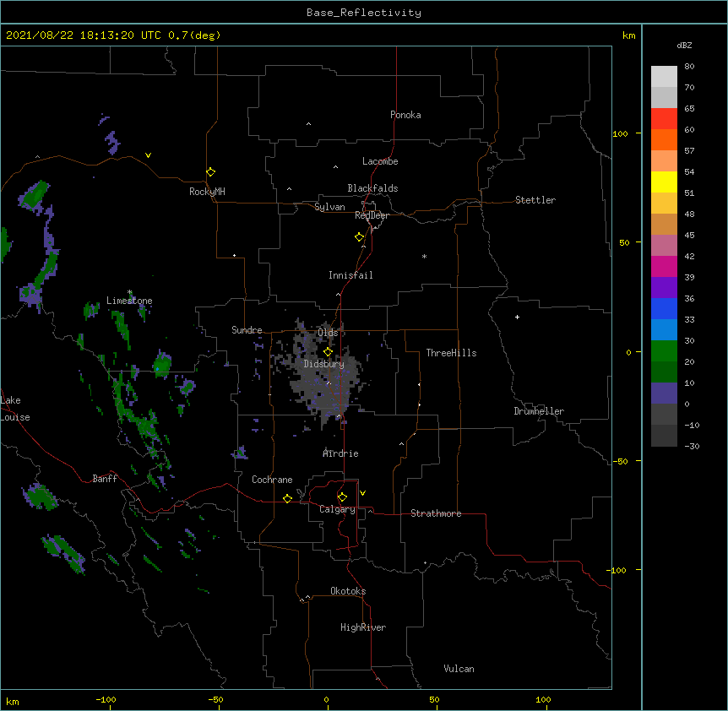The image size is (728, 711).
Task: Click the Olds town label
Action: [x=328, y=333]
